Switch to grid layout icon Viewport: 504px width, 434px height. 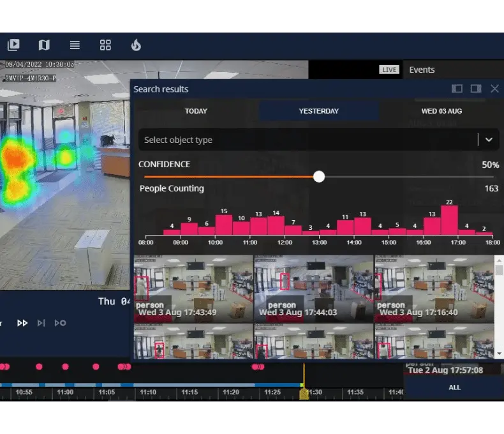click(x=105, y=45)
